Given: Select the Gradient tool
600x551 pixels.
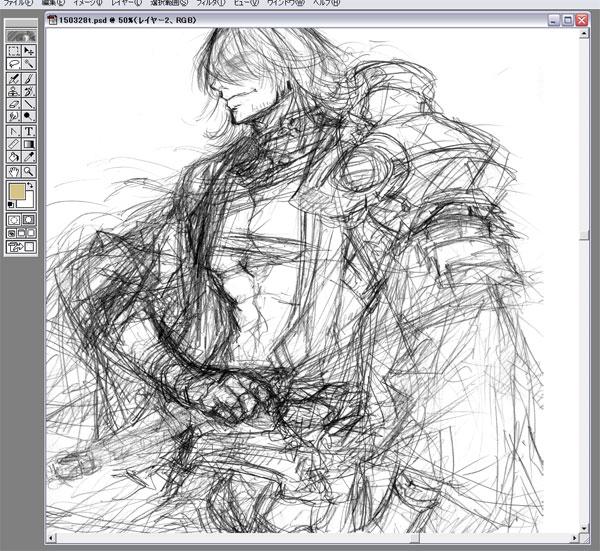Looking at the screenshot, I should 29,144.
